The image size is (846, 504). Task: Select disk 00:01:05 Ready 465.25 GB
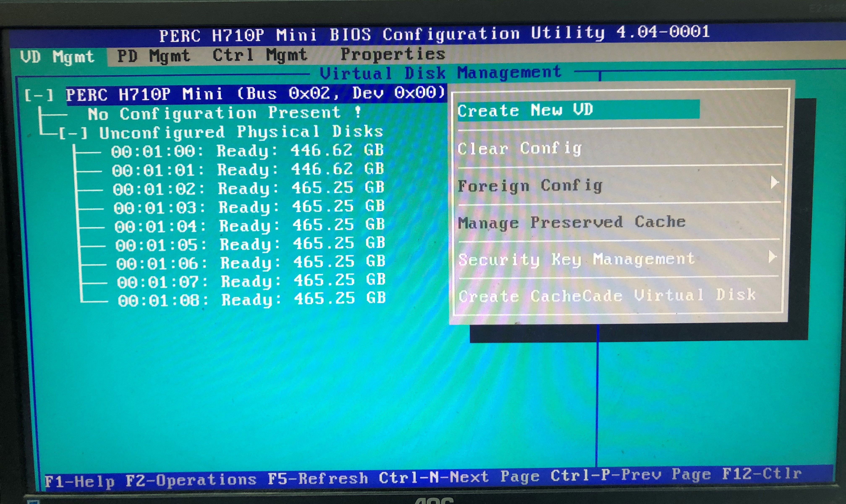(250, 244)
